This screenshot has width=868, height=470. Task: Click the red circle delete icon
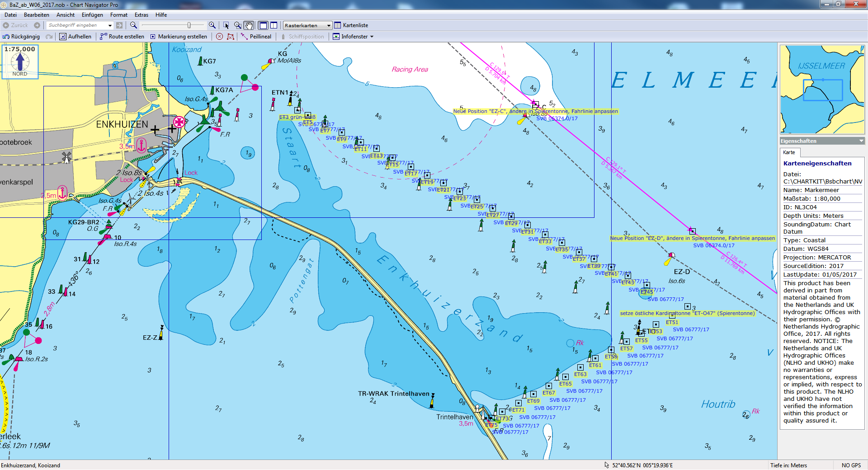219,37
